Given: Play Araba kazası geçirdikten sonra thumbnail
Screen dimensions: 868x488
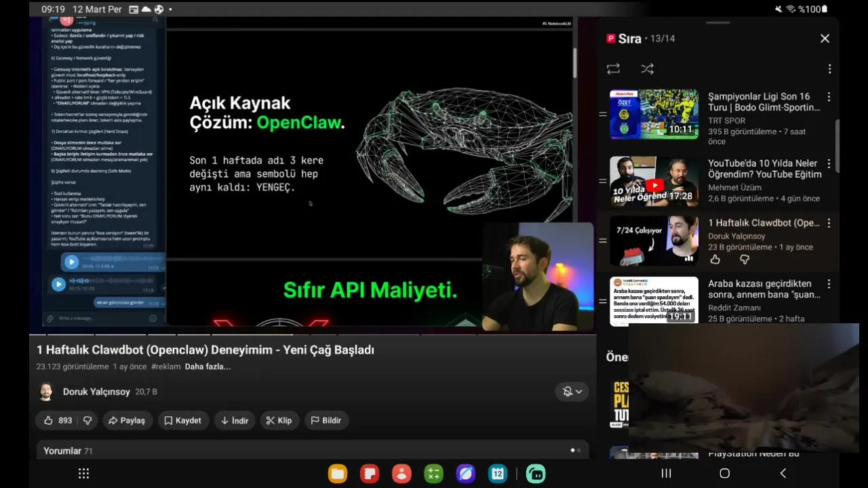Looking at the screenshot, I should 654,301.
